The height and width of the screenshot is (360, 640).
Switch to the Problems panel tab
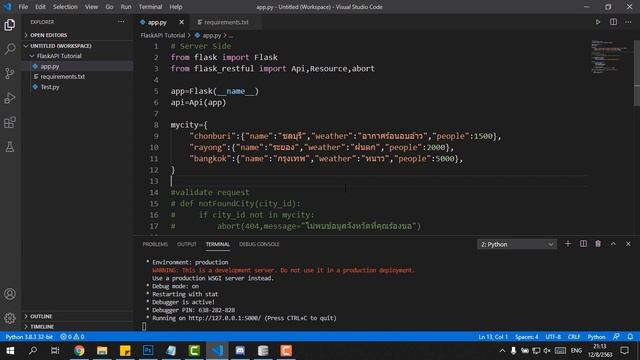[155, 244]
